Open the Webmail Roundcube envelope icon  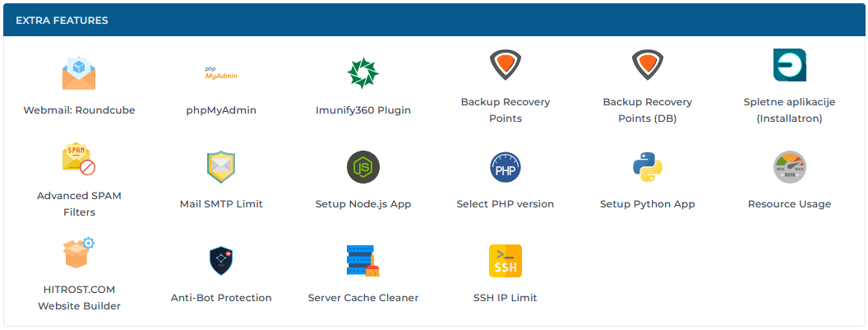click(79, 73)
